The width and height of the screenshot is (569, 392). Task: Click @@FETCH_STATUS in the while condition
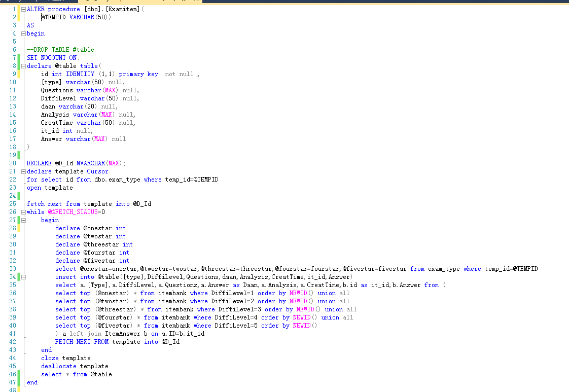click(x=73, y=212)
